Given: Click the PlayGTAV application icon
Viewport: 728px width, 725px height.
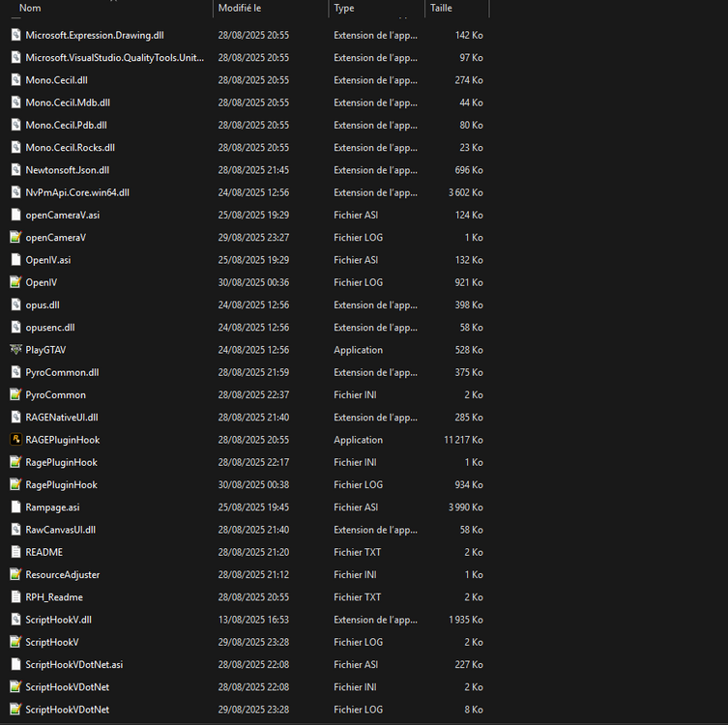Looking at the screenshot, I should click(15, 350).
